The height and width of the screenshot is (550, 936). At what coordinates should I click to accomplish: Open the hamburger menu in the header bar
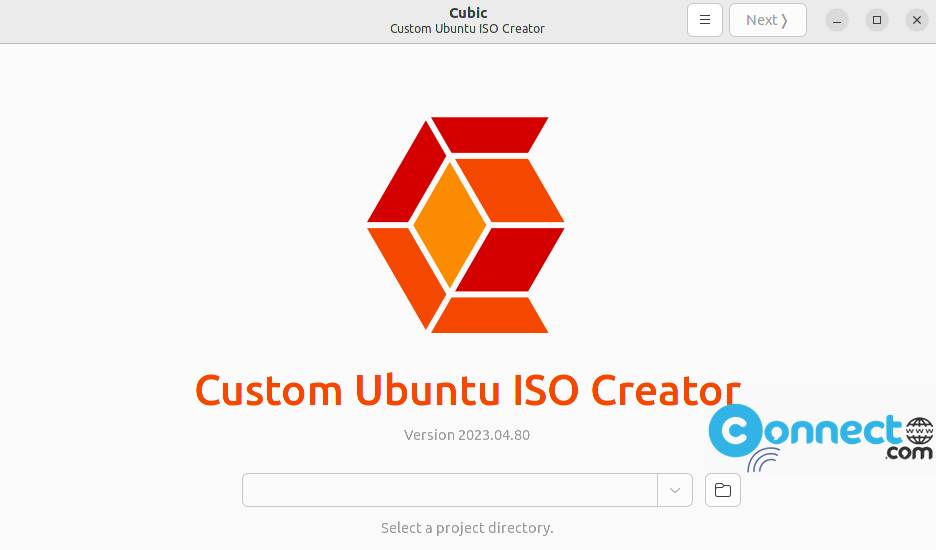click(x=704, y=20)
